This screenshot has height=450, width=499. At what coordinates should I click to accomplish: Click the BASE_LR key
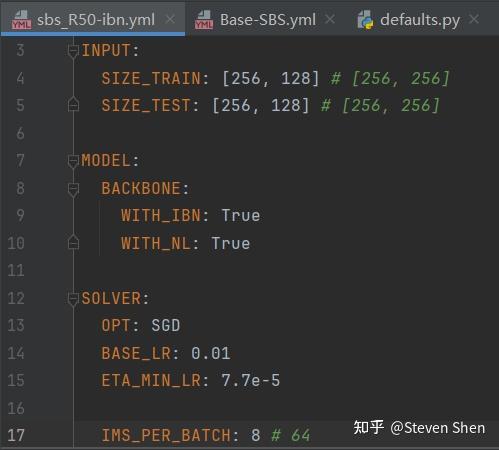136,353
